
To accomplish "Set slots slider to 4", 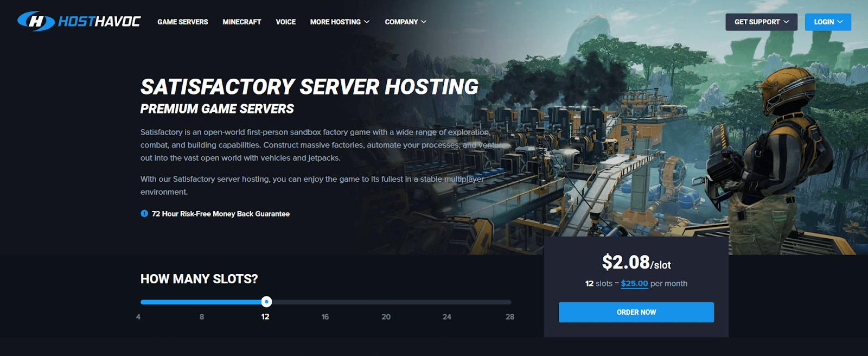I will [138, 317].
